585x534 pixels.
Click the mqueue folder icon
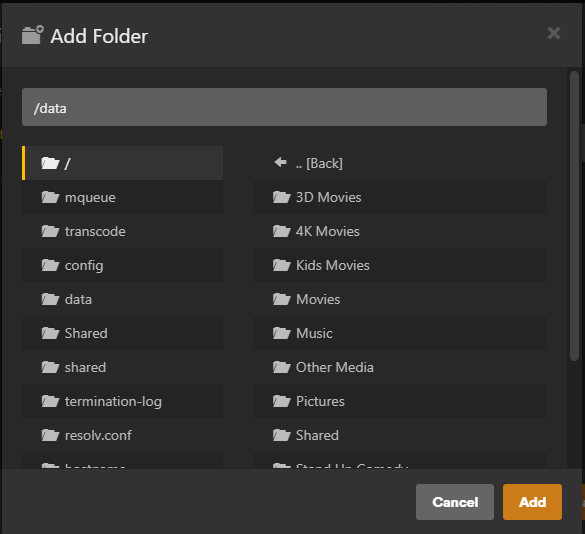(x=50, y=197)
